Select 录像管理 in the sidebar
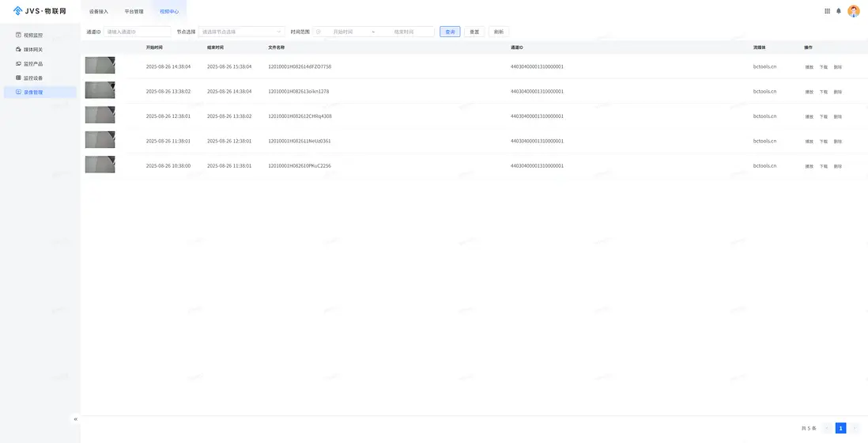868x443 pixels. click(40, 93)
